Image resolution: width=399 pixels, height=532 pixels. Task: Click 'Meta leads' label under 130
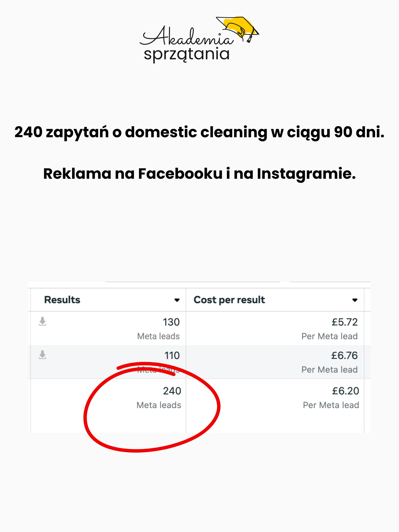[159, 336]
